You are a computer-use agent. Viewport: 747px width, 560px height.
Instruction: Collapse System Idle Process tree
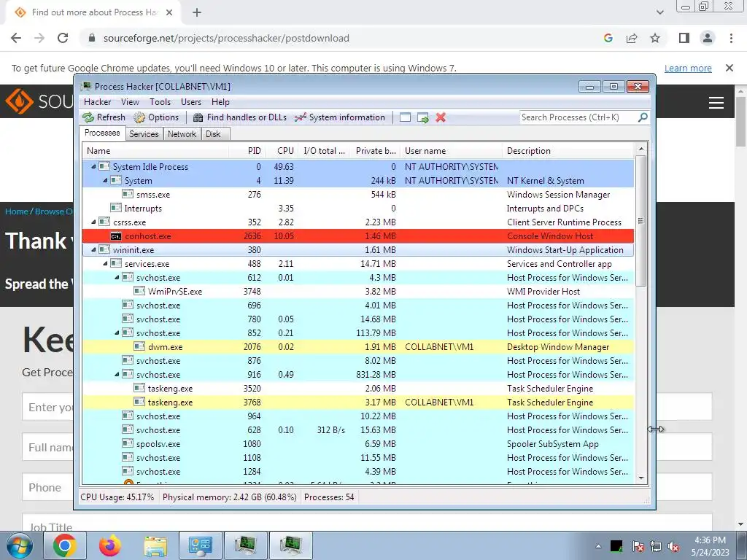coord(93,167)
